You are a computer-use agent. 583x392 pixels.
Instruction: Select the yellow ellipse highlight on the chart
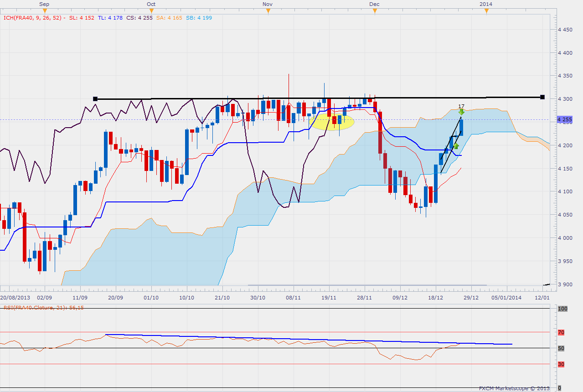332,122
